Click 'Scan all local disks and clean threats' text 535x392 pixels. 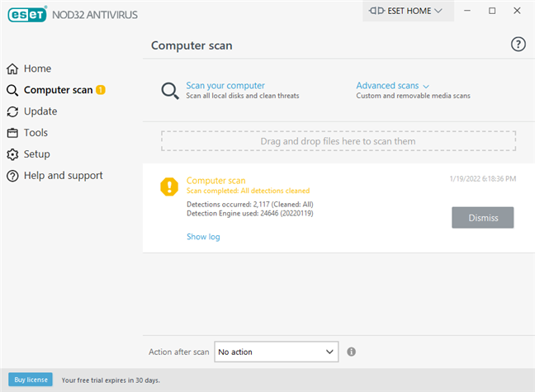[243, 96]
